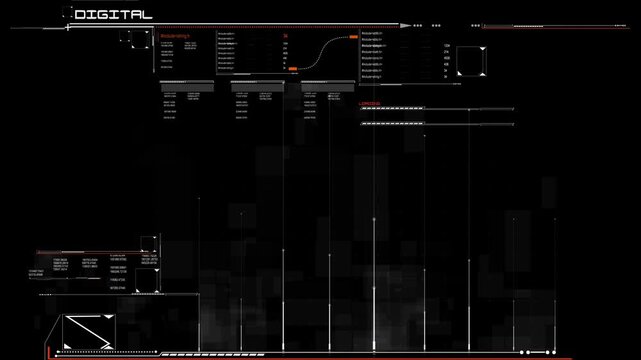Click the zigzag-line thumbnail box
Image resolution: width=641 pixels, height=360 pixels.
point(89,331)
